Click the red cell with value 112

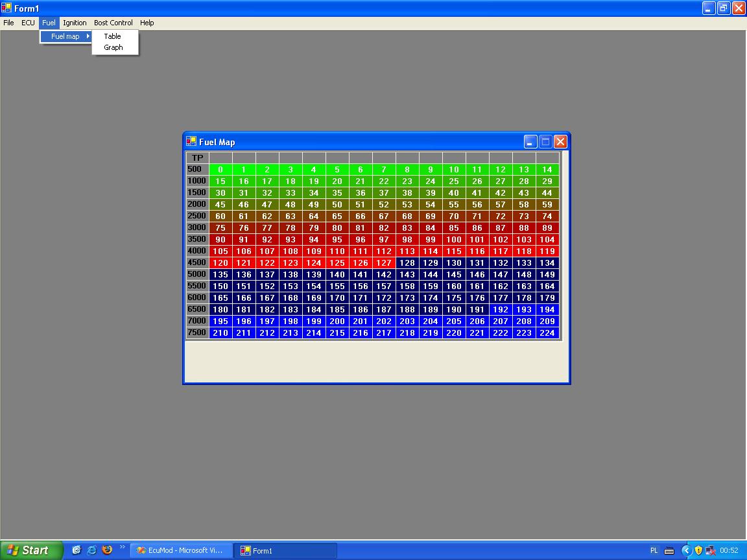point(384,251)
